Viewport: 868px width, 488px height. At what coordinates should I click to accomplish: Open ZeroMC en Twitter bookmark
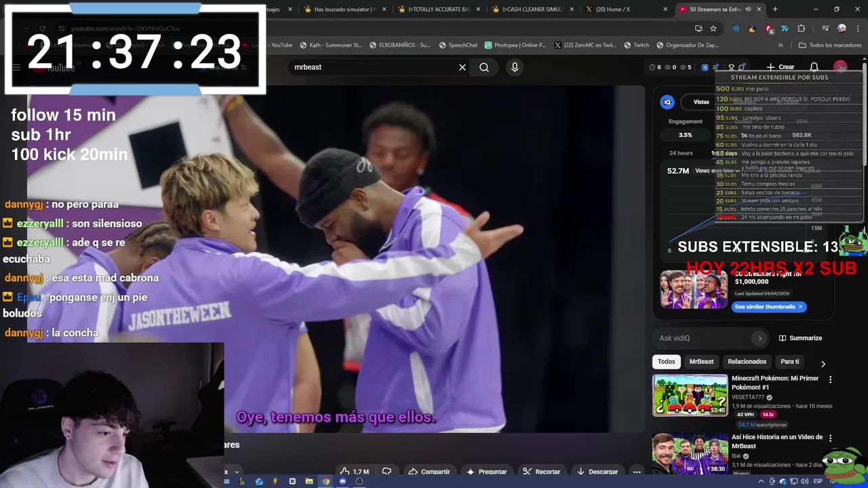tap(585, 45)
